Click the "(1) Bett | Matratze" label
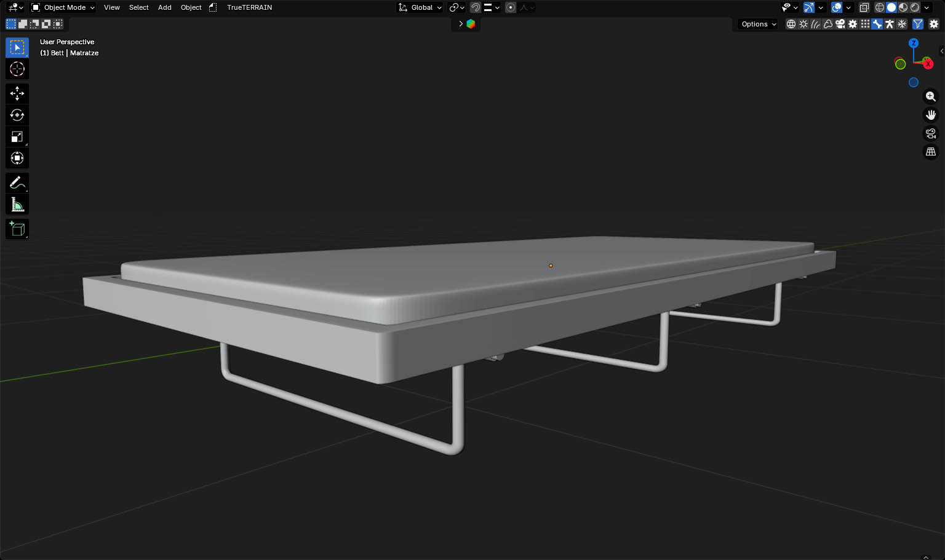945x560 pixels. click(x=70, y=53)
